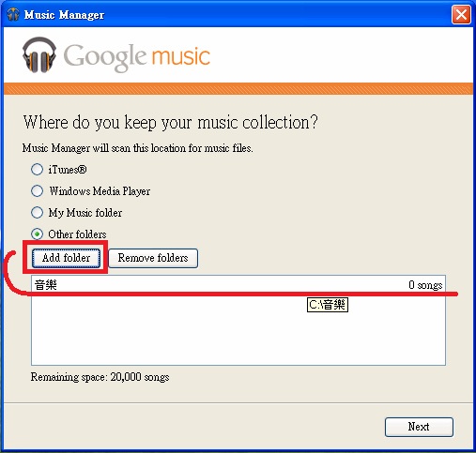Proceed with the Next button

tap(419, 427)
